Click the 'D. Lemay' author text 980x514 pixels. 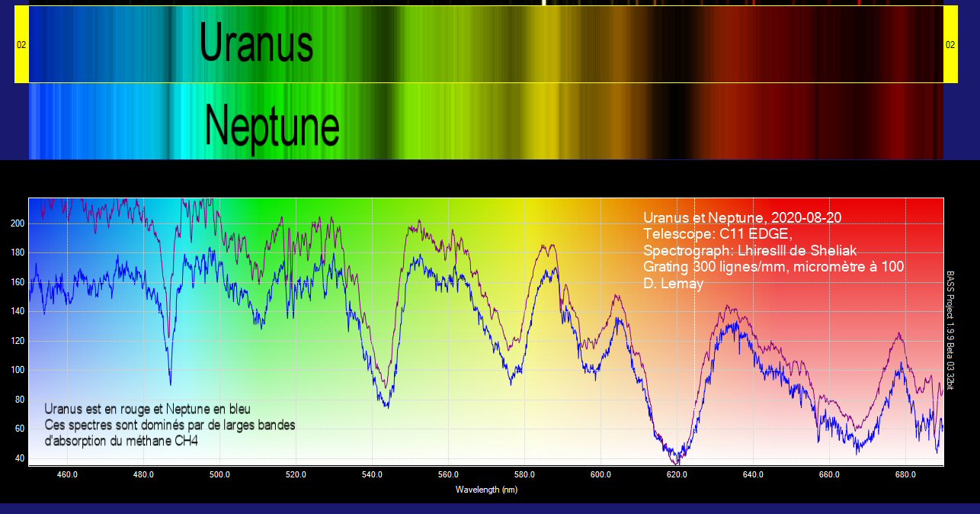pyautogui.click(x=673, y=284)
